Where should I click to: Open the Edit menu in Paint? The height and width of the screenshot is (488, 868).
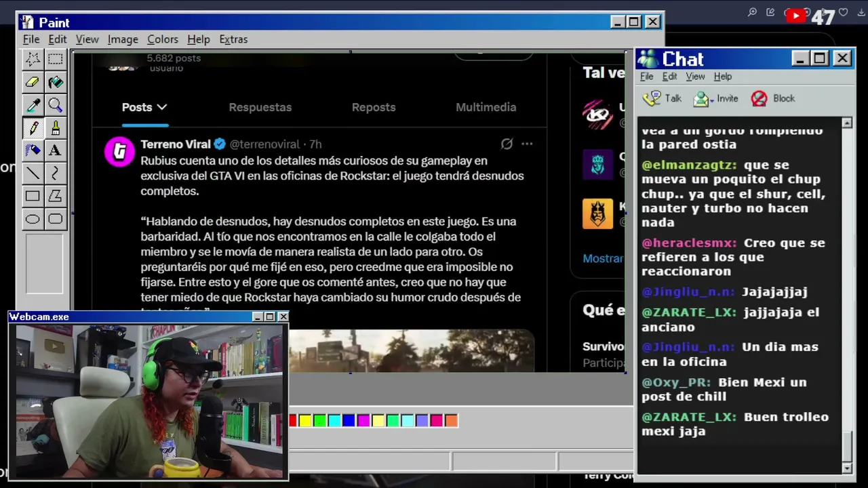tap(57, 39)
